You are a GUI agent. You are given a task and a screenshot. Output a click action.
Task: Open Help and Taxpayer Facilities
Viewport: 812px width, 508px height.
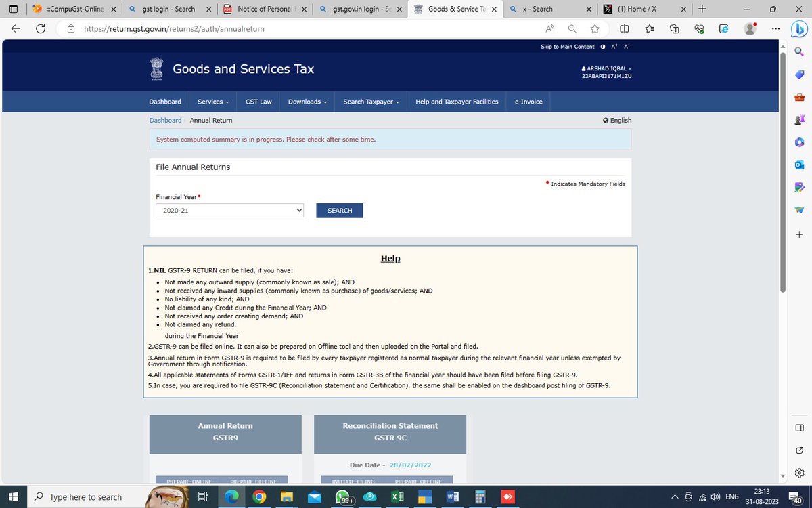pos(457,102)
